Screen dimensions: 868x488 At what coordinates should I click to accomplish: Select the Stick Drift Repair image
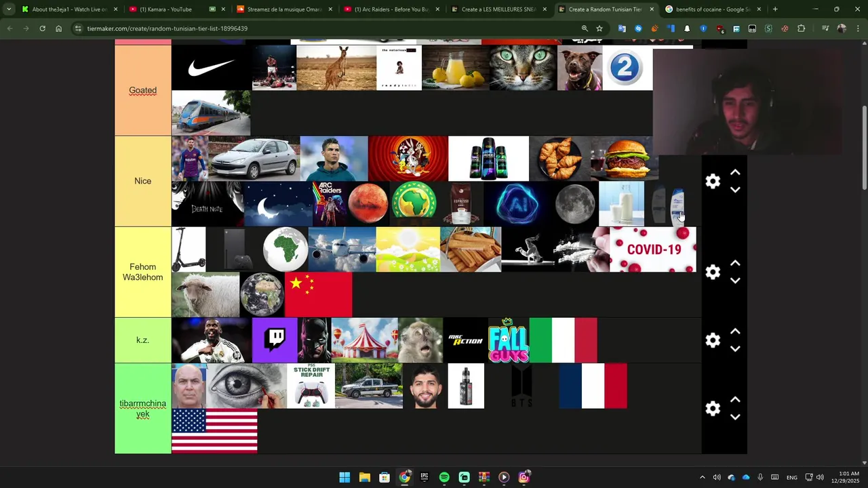click(311, 386)
